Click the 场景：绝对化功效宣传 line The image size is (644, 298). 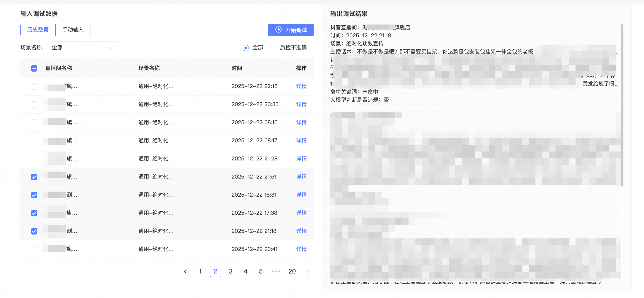pyautogui.click(x=357, y=44)
